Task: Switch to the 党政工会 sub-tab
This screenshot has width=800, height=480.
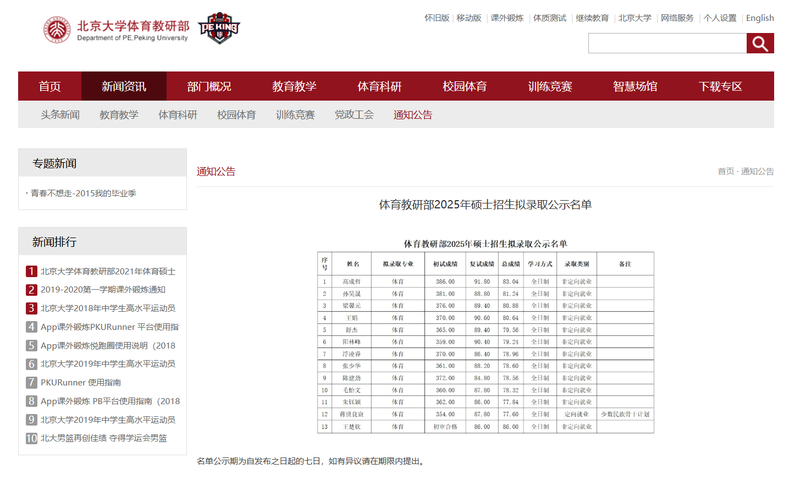Action: 354,115
